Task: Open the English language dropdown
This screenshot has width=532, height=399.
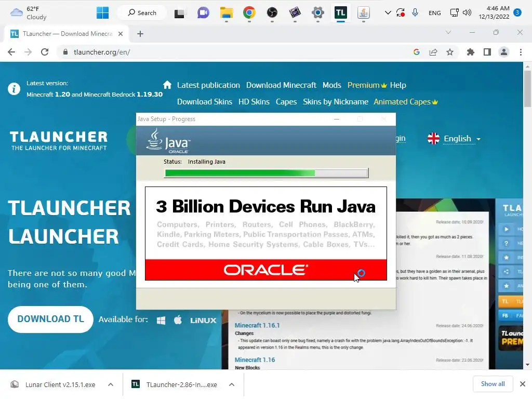Action: pyautogui.click(x=454, y=138)
